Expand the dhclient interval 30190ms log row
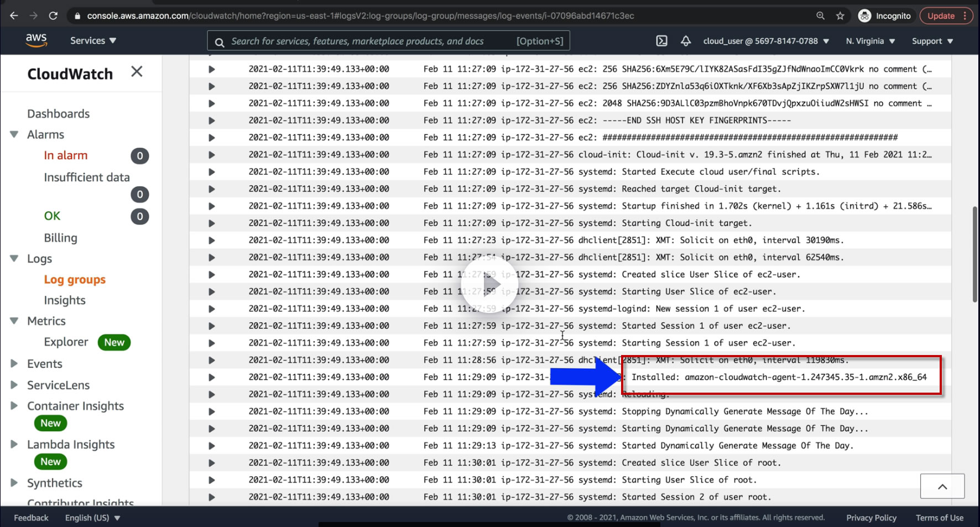The width and height of the screenshot is (980, 527). 211,241
